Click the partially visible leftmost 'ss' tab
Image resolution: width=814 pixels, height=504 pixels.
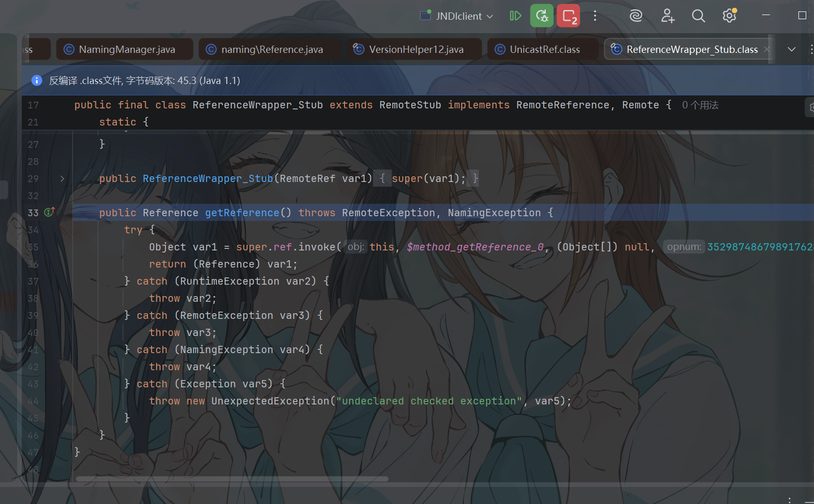36,49
